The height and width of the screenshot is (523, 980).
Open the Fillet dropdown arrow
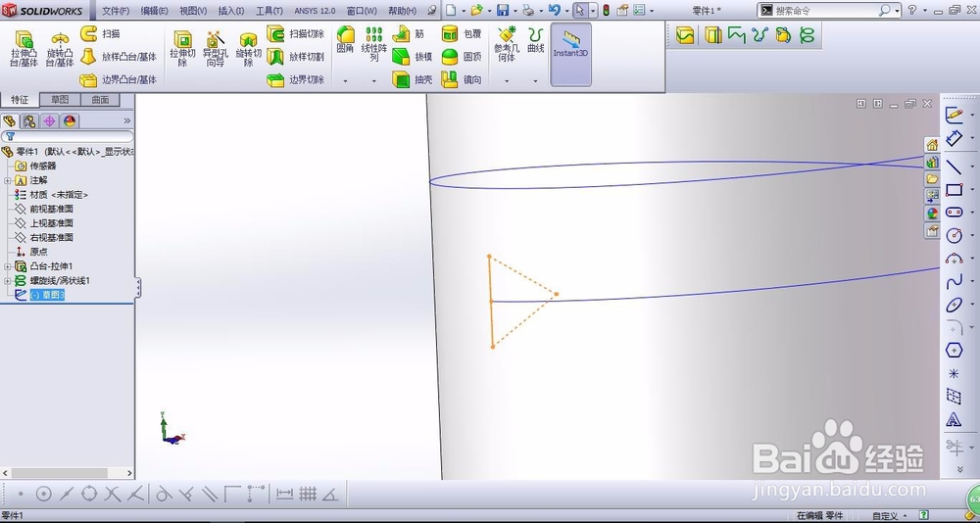(345, 80)
